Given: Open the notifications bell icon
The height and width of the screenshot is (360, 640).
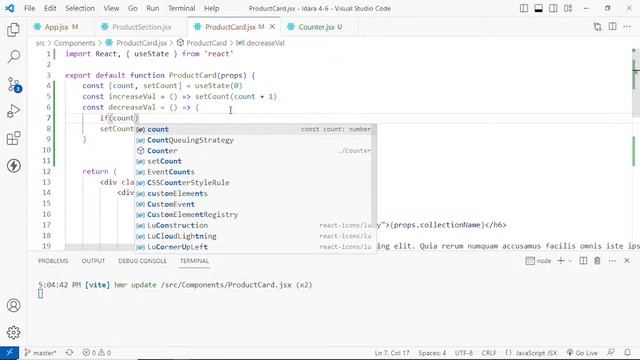Looking at the screenshot, I should pos(627,353).
